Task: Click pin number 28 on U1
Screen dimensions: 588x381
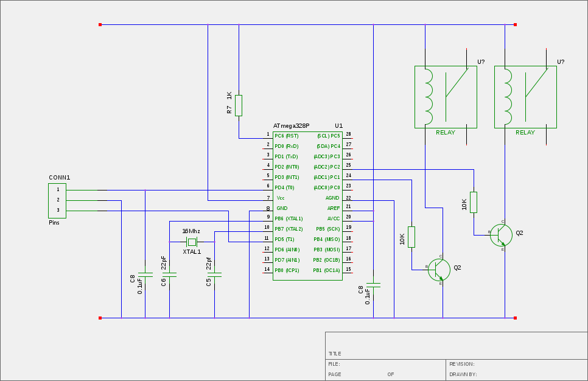Action: tap(348, 134)
